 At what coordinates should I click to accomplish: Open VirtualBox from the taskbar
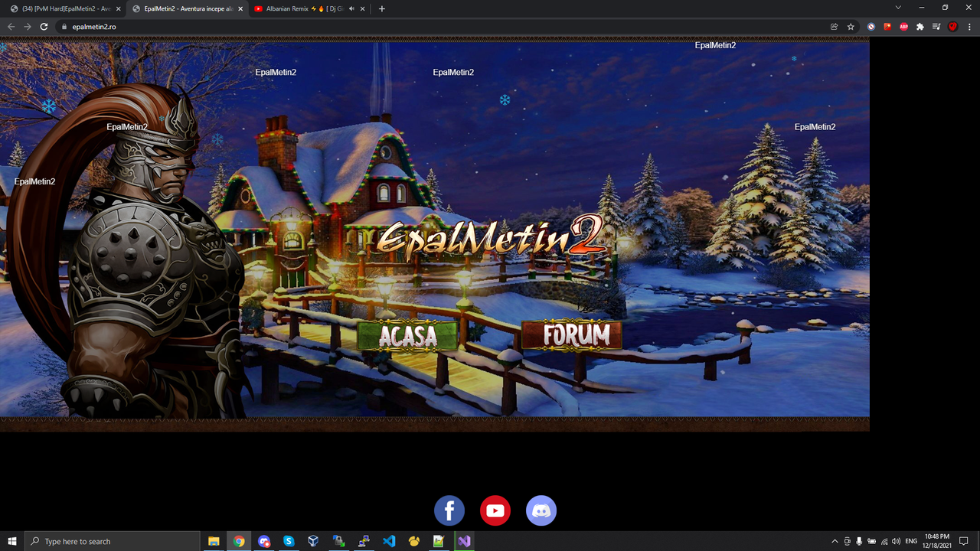(313, 541)
